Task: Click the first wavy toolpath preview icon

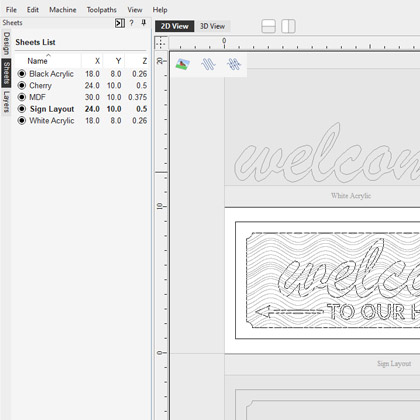Action: click(208, 64)
